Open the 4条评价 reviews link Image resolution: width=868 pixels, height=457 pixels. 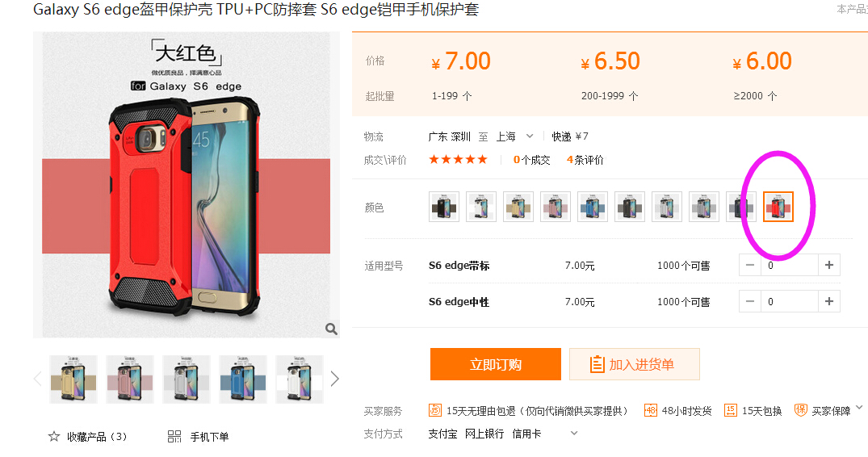coord(585,160)
